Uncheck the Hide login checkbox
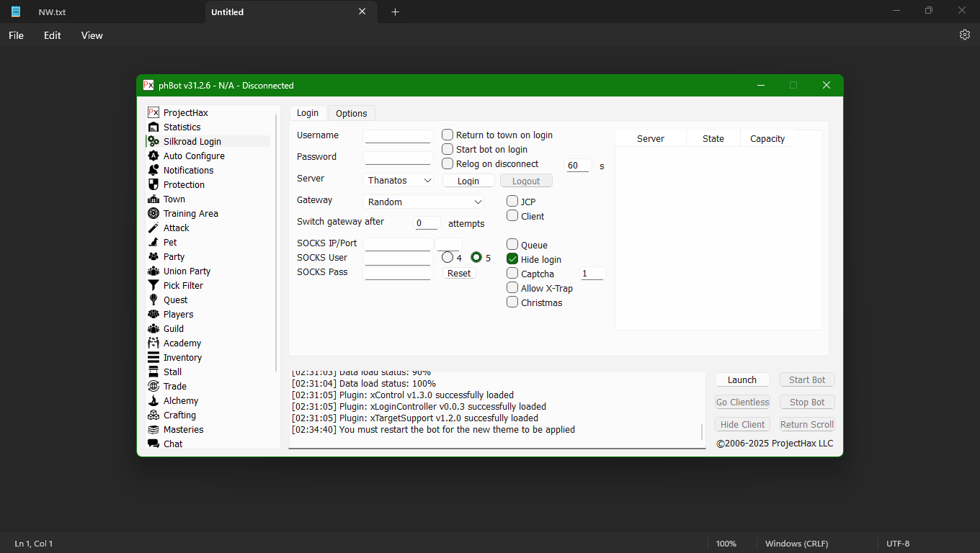The image size is (980, 553). coord(512,259)
